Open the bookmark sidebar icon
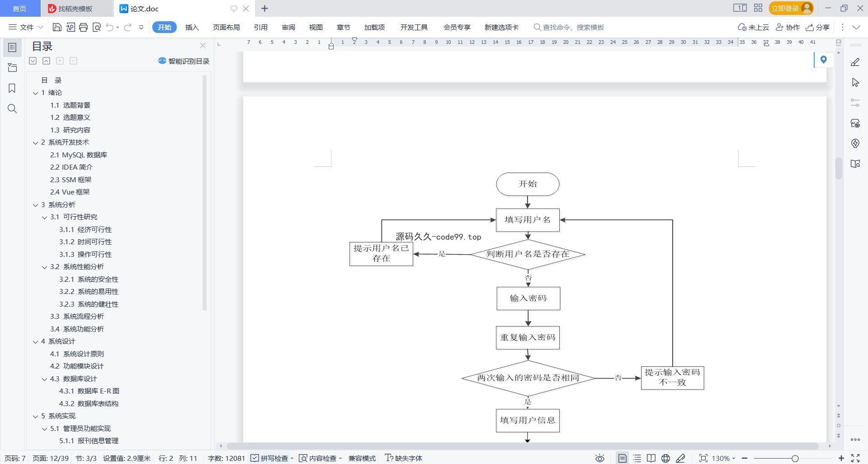Viewport: 868px width, 464px height. click(x=12, y=88)
